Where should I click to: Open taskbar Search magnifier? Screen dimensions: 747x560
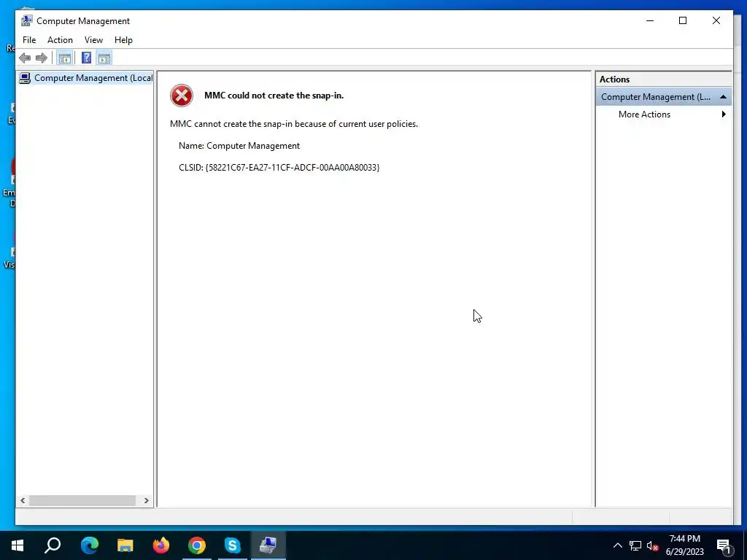[x=53, y=545]
